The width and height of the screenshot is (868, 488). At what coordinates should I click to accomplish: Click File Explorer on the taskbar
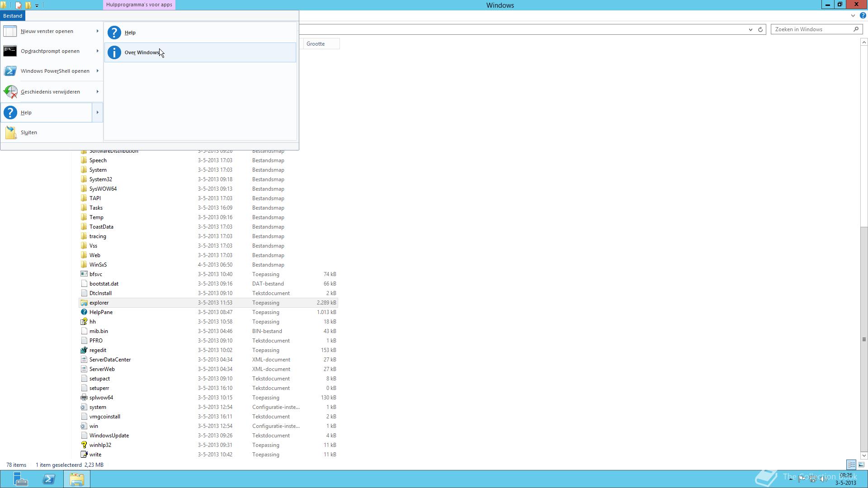77,479
